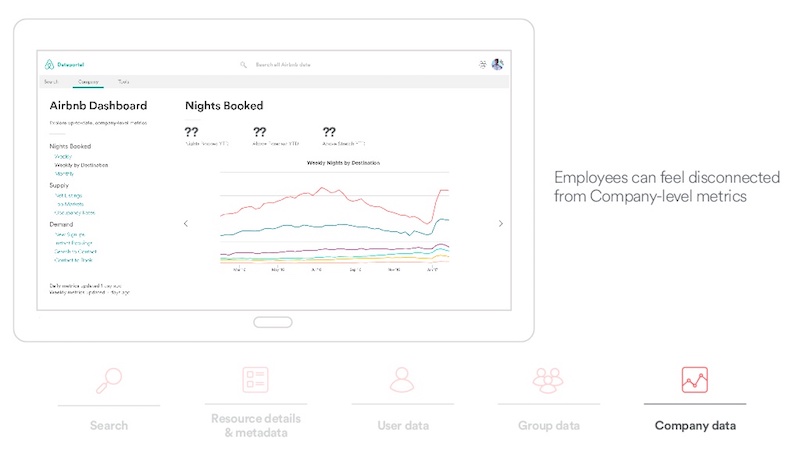Screen dimensions: 800x450
Task: Click the Airbnb Dataportal logo
Action: [x=64, y=64]
